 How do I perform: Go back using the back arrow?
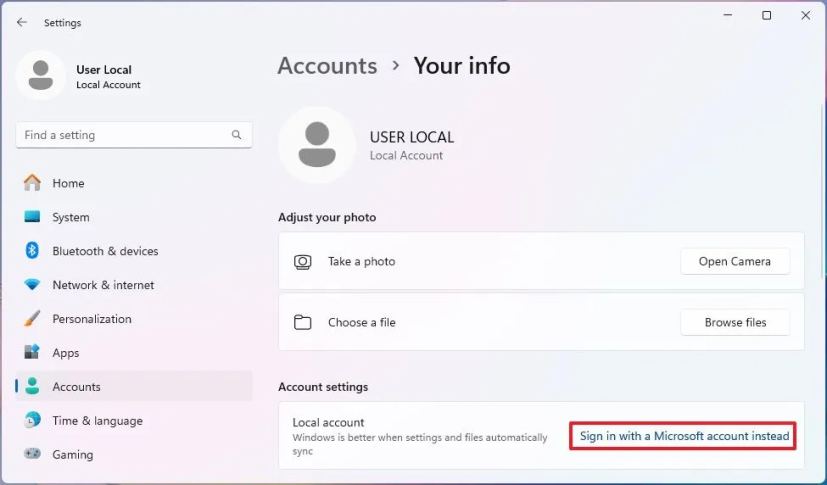pos(22,22)
